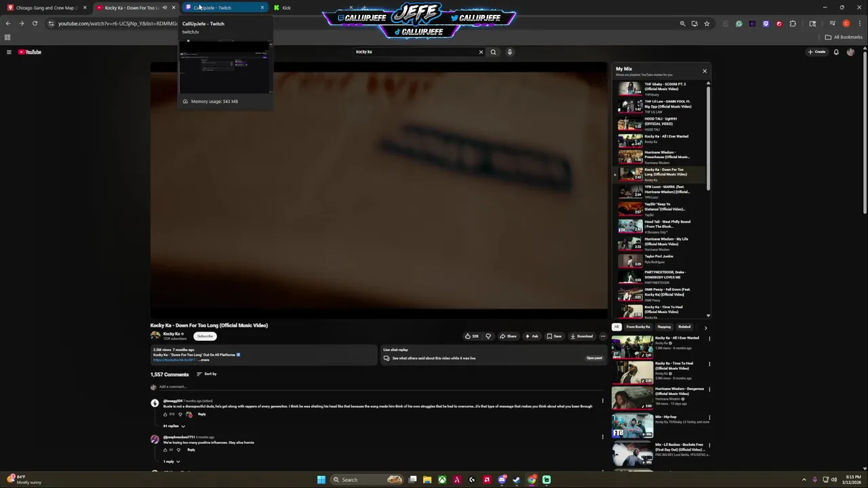Open the Kocky Ka channel avatar
868x488 pixels.
coord(155,336)
